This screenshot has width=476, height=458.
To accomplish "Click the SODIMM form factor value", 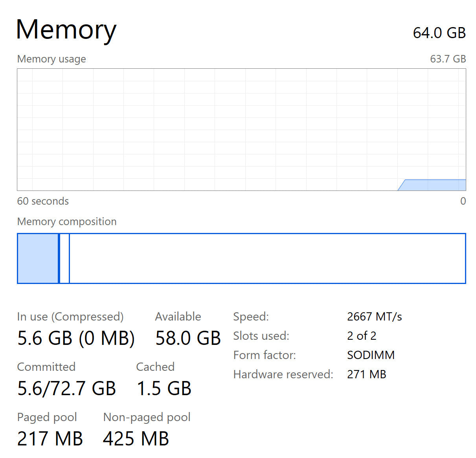I will 371,355.
